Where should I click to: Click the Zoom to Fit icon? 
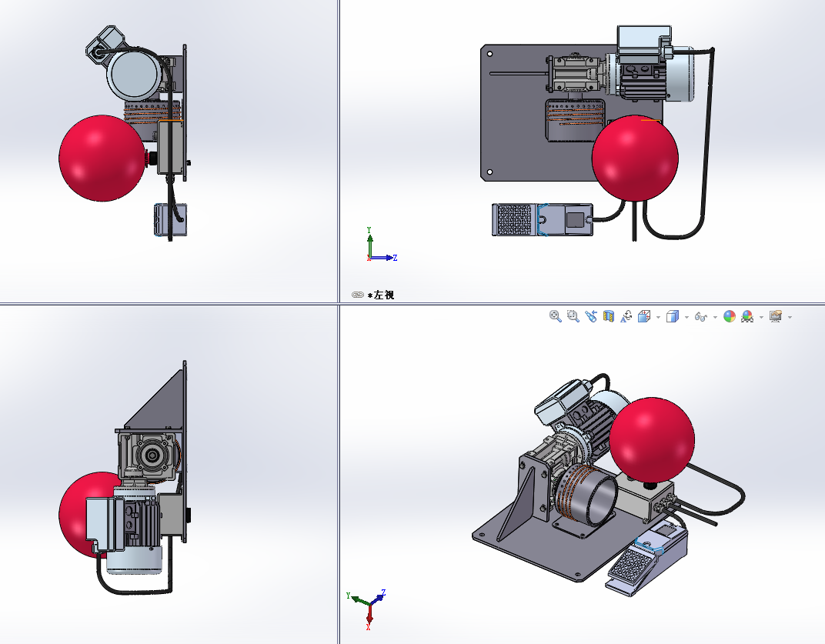click(x=555, y=316)
